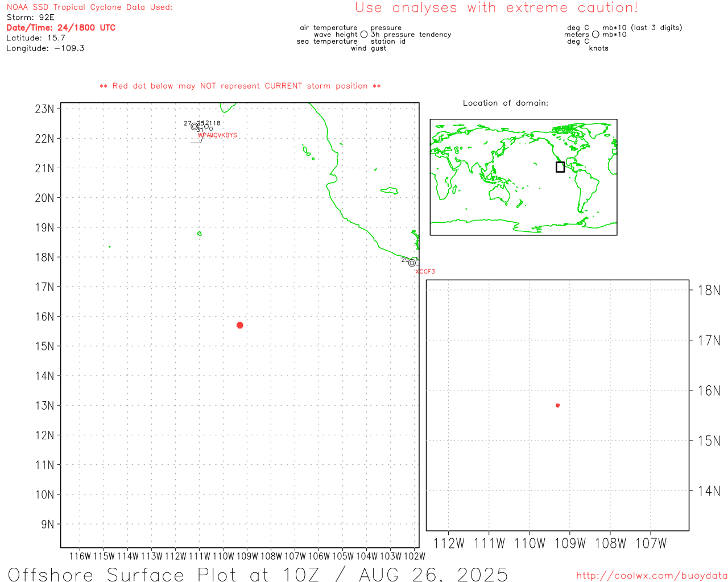Click the 'NOAA SSD Tropical Cyclone Data Used' heading
The image size is (728, 582).
pos(89,7)
